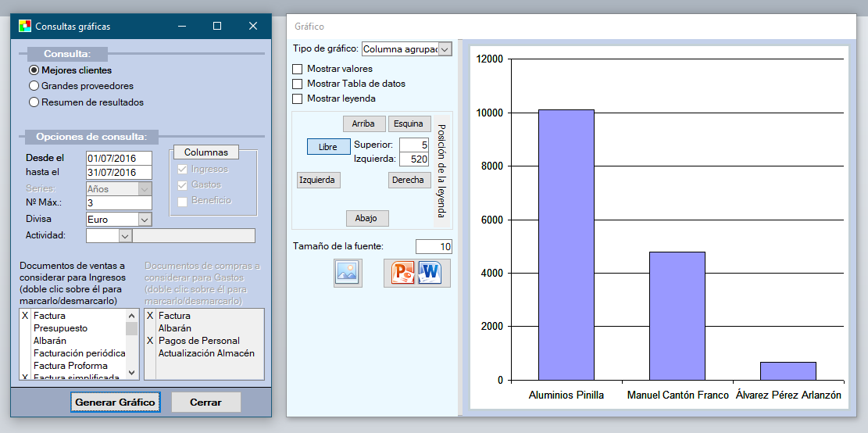Viewport: 868px width, 433px height.
Task: Click the Cerrar button
Action: [x=206, y=403]
